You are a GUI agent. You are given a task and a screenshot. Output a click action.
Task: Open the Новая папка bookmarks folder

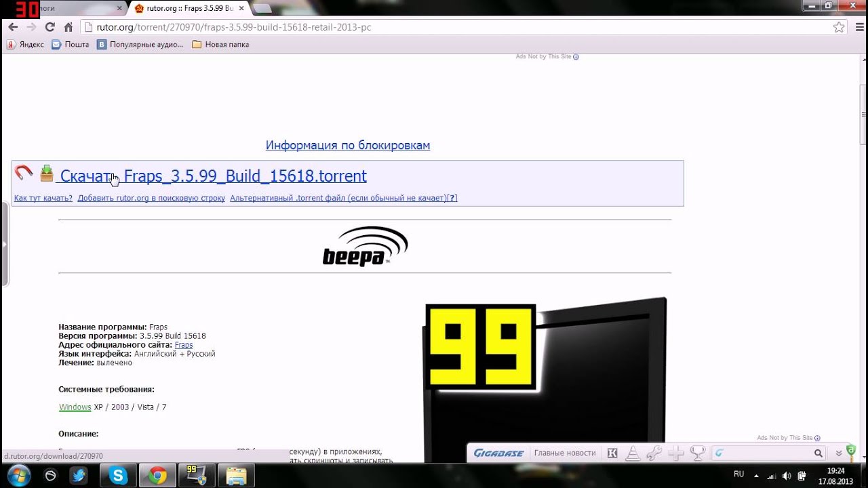pos(220,44)
